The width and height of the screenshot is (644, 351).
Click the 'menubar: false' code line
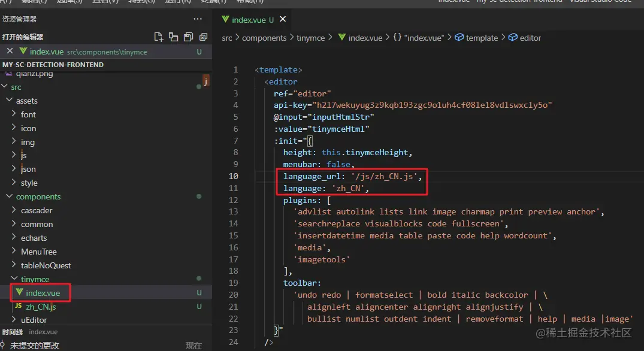[319, 164]
